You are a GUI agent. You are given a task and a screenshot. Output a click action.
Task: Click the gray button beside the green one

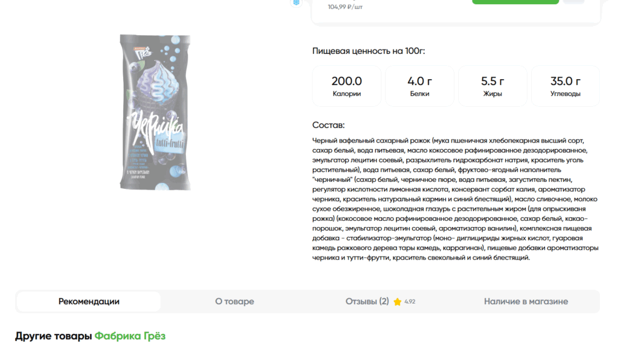573,2
